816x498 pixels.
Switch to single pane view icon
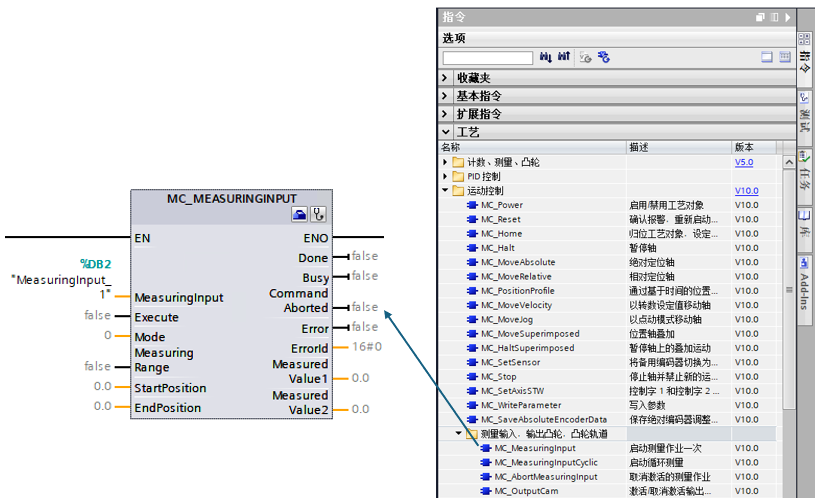point(767,57)
